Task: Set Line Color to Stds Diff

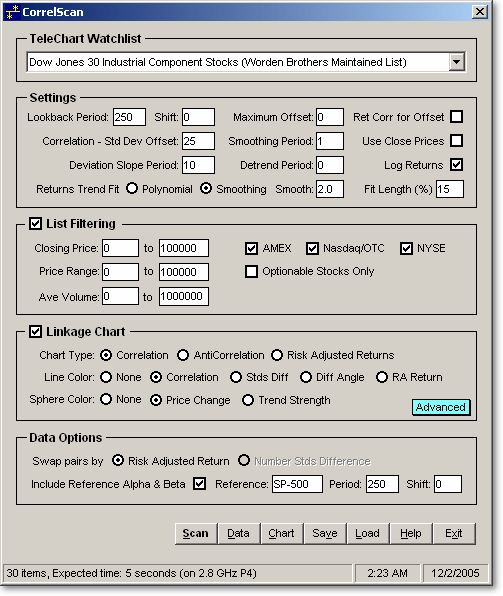Action: click(x=236, y=377)
